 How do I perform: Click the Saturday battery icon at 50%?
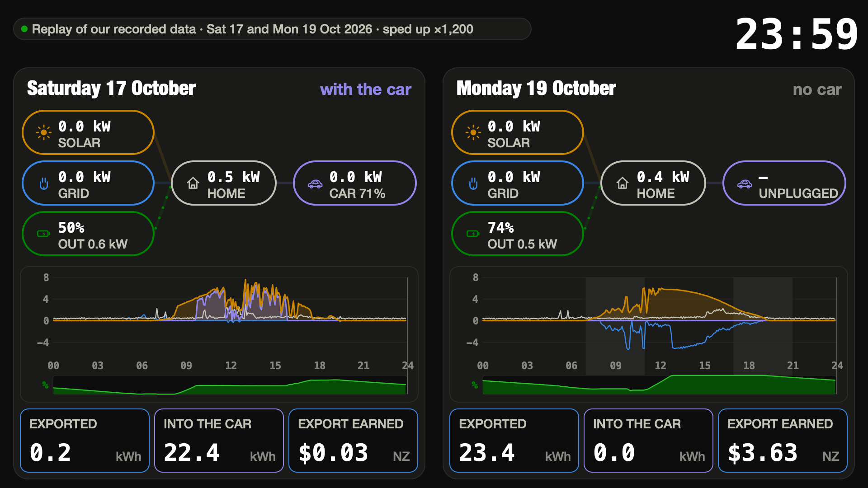[x=43, y=234]
